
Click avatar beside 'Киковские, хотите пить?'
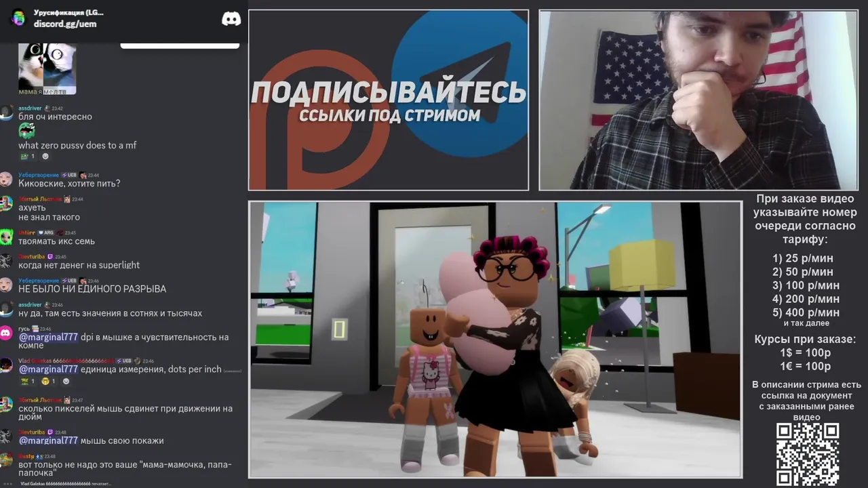pos(6,179)
